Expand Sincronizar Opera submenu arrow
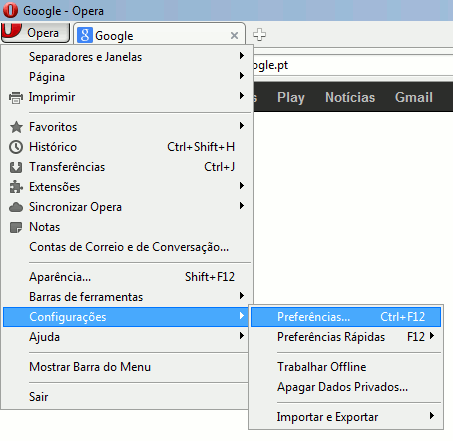The height and width of the screenshot is (441, 453). (x=242, y=206)
